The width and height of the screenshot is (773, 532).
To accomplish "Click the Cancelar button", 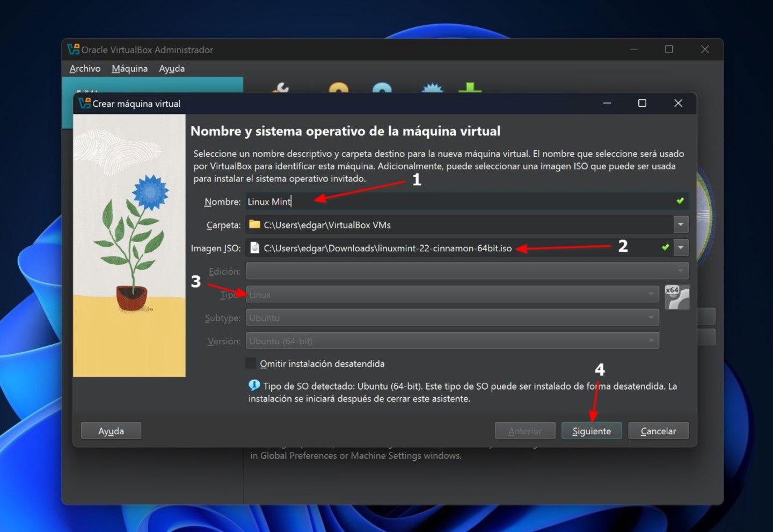I will pyautogui.click(x=658, y=431).
